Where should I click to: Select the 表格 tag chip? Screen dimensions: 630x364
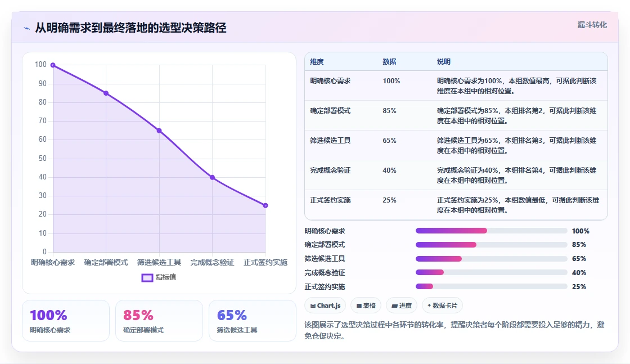pos(366,305)
